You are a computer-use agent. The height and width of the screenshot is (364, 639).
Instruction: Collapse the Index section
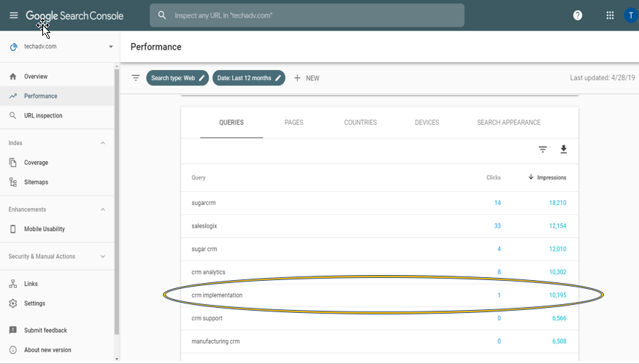(x=102, y=143)
